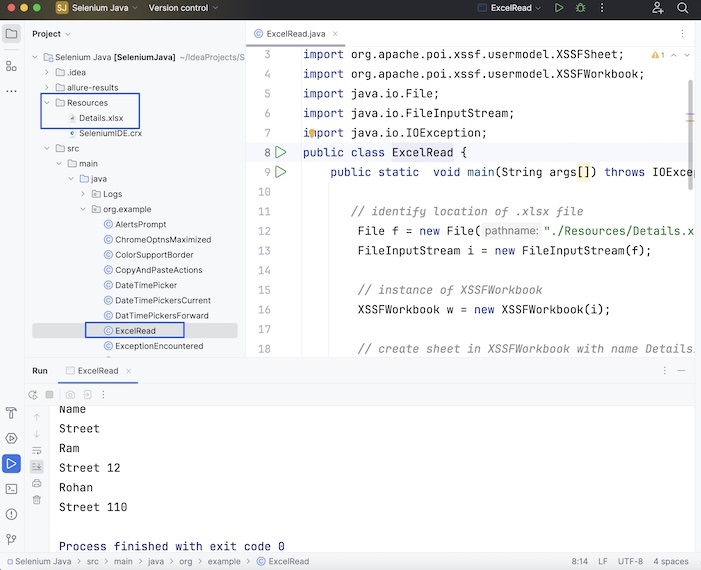The image size is (701, 570).
Task: Click the Rerun icon in Run panel
Action: click(34, 396)
